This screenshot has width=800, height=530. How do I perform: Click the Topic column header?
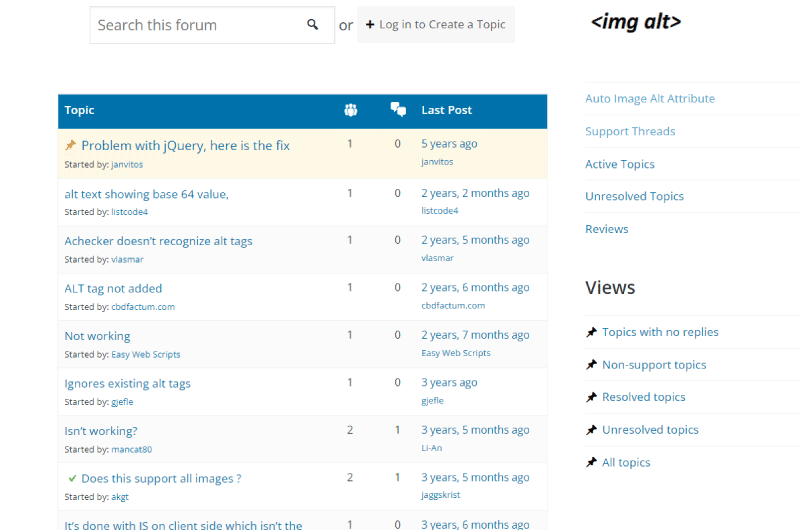[79, 110]
